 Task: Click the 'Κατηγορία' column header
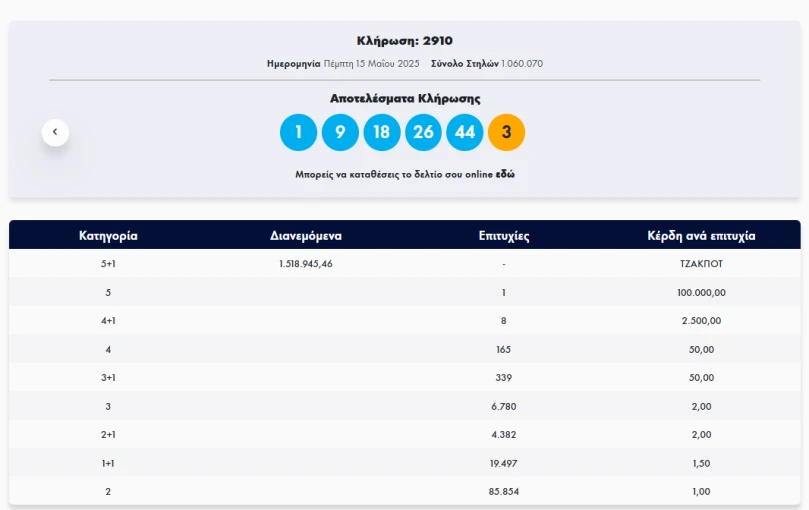click(x=108, y=236)
